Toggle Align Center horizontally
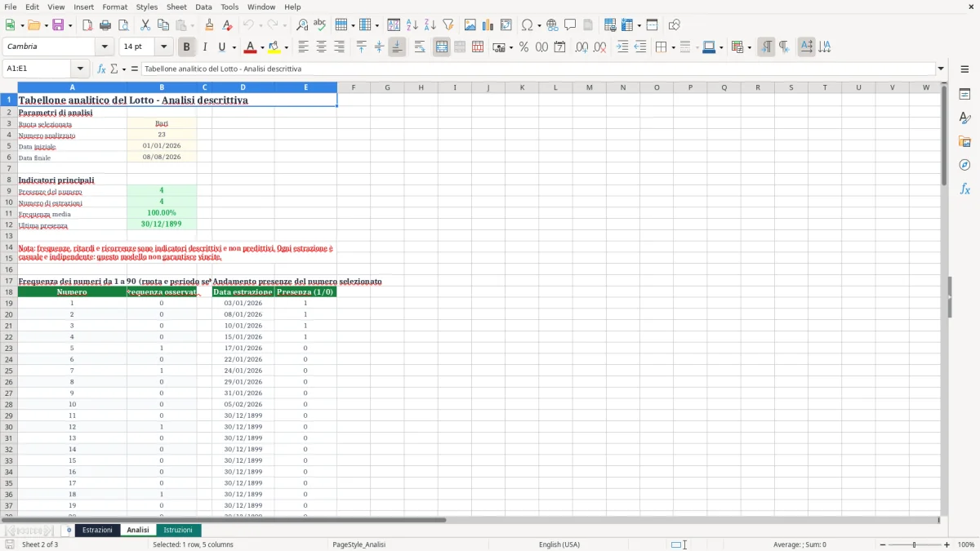This screenshot has width=980, height=551. coord(321,47)
